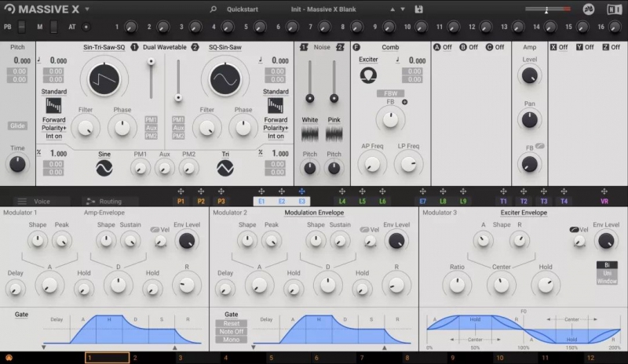Image resolution: width=628 pixels, height=364 pixels.
Task: Click oscillator 2 wavetable mode icon
Action: pyautogui.click(x=276, y=106)
